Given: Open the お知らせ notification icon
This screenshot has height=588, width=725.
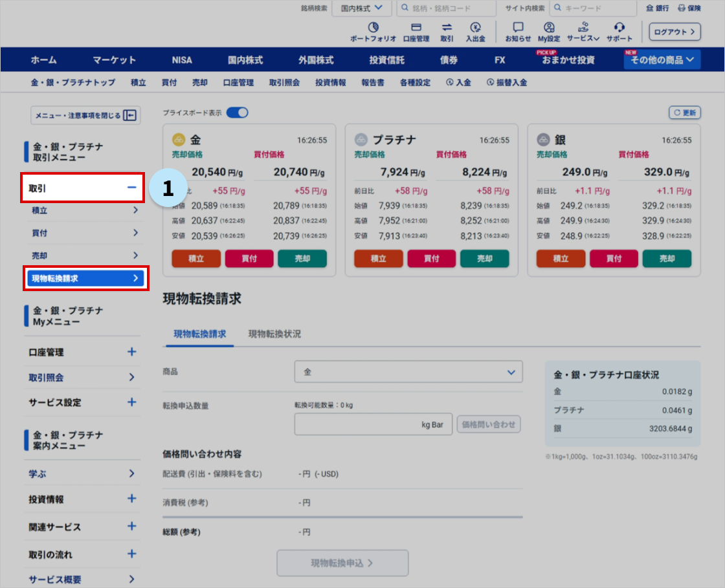Looking at the screenshot, I should click(518, 28).
